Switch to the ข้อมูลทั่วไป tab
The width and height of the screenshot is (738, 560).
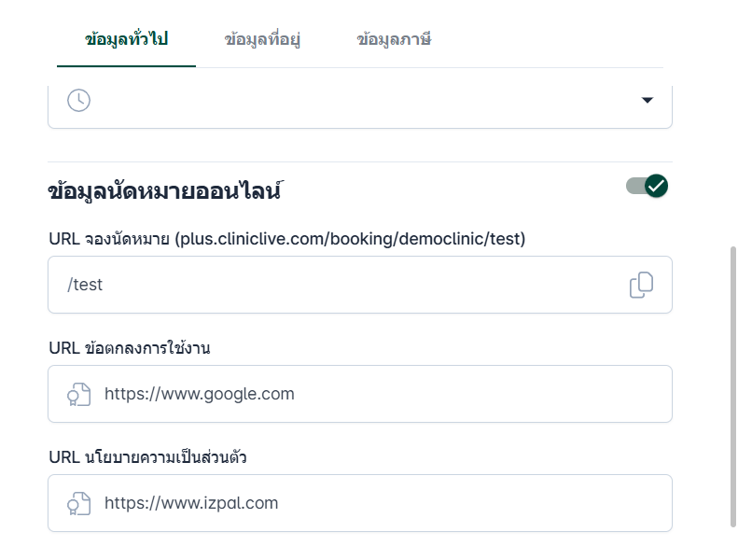click(126, 39)
